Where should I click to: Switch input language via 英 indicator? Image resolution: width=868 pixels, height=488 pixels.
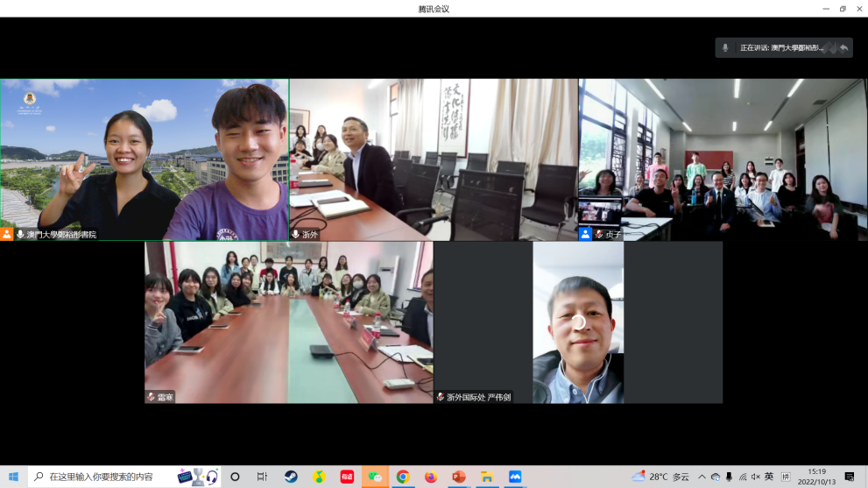pyautogui.click(x=769, y=477)
